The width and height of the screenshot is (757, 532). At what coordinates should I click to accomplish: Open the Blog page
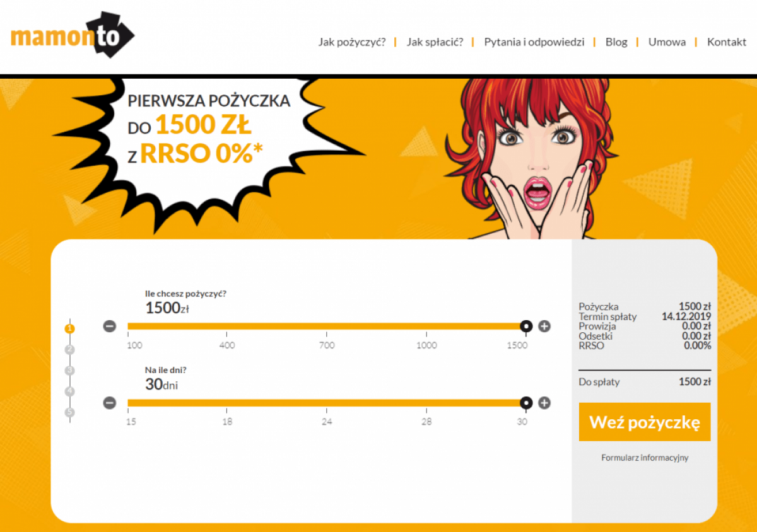tap(616, 42)
